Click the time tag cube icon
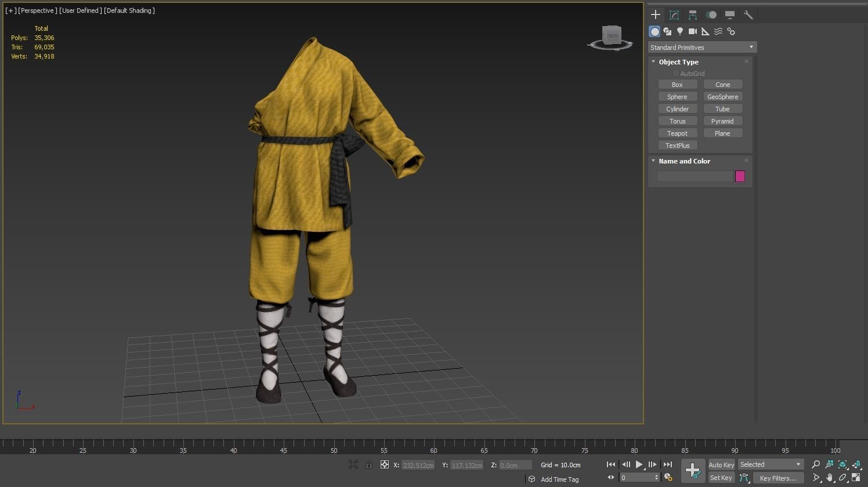Screen dimensions: 868x487 (x=531, y=479)
